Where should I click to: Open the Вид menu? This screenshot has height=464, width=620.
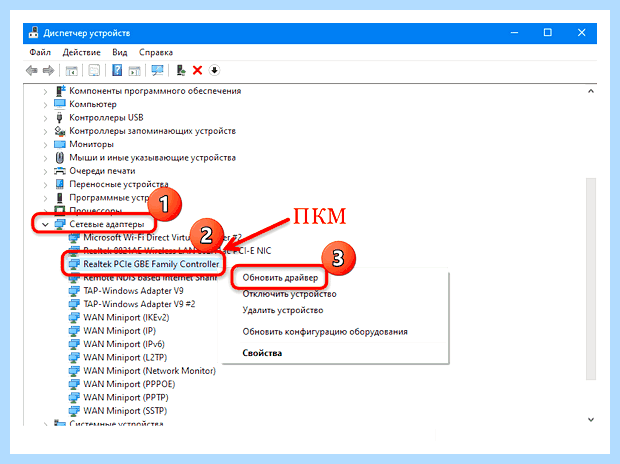[x=119, y=52]
